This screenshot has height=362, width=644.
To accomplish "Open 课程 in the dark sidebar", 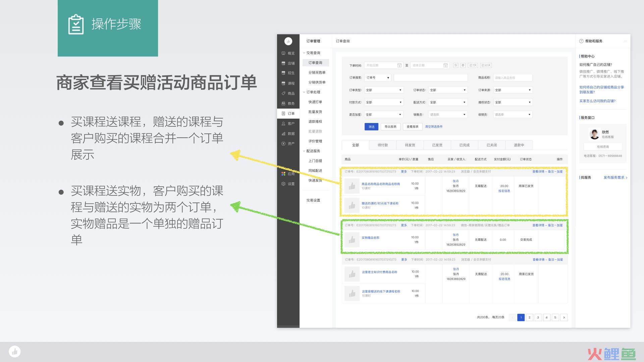I will point(288,83).
